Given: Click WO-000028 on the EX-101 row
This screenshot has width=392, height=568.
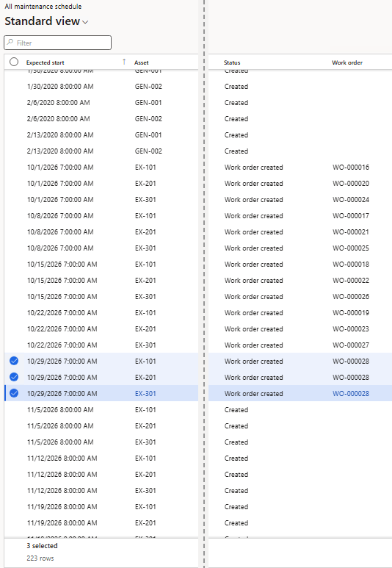Looking at the screenshot, I should coord(351,362).
